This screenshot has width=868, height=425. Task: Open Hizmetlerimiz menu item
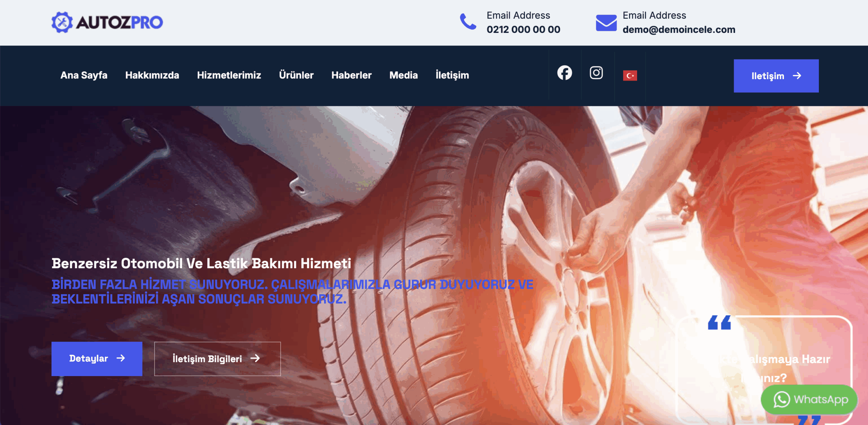[229, 75]
